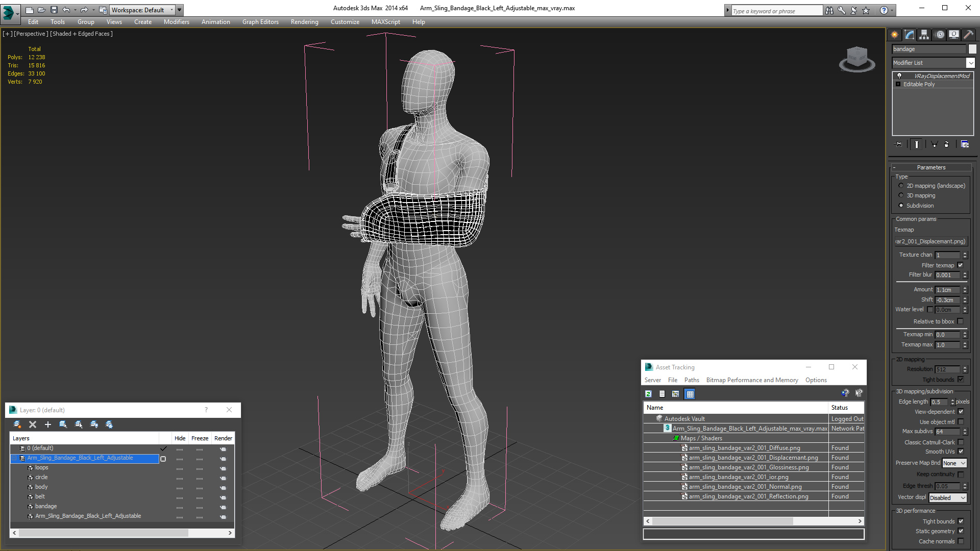
Task: Open Bitmap Performance and Memory menu
Action: coord(752,380)
